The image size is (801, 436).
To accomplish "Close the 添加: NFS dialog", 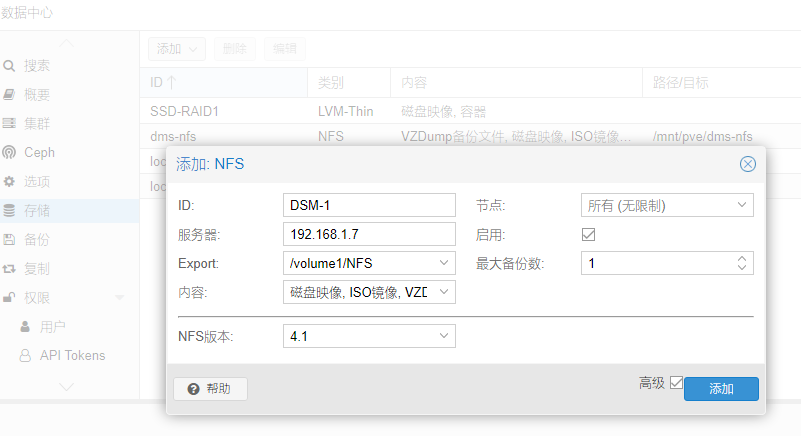I will point(747,164).
